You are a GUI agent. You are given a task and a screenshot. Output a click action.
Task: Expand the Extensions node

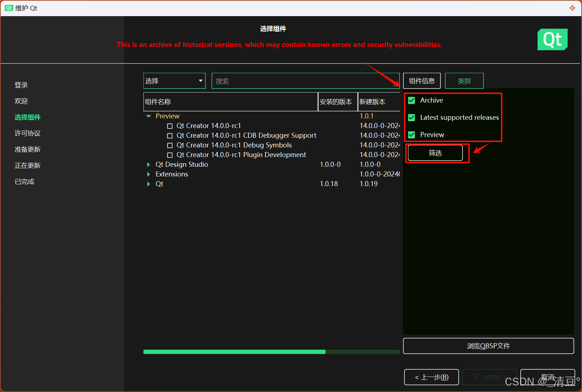click(x=148, y=174)
